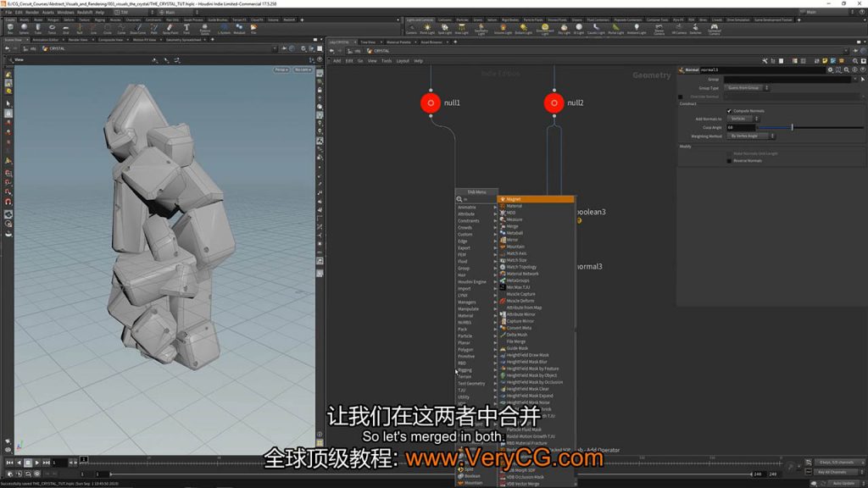Create a Tube from the shelf

click(x=37, y=28)
